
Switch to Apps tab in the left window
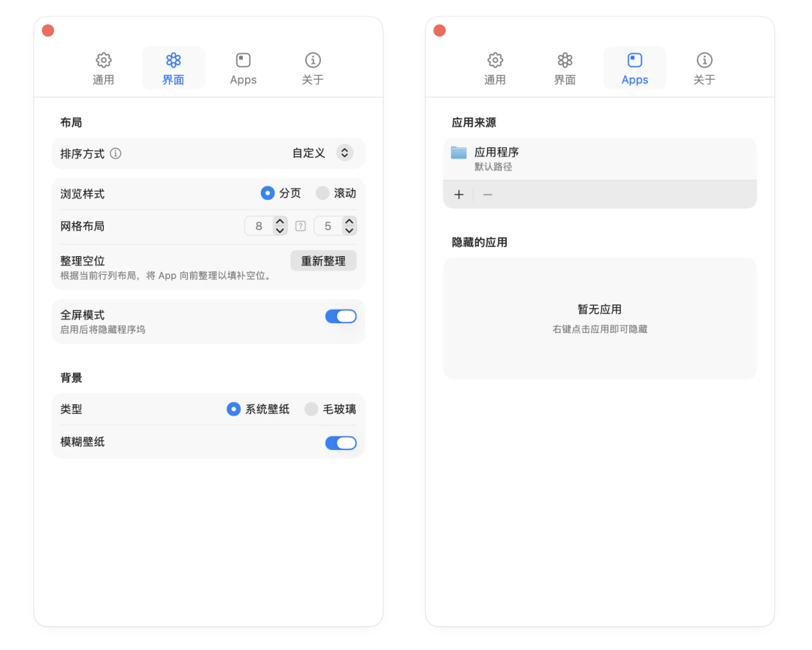point(243,68)
